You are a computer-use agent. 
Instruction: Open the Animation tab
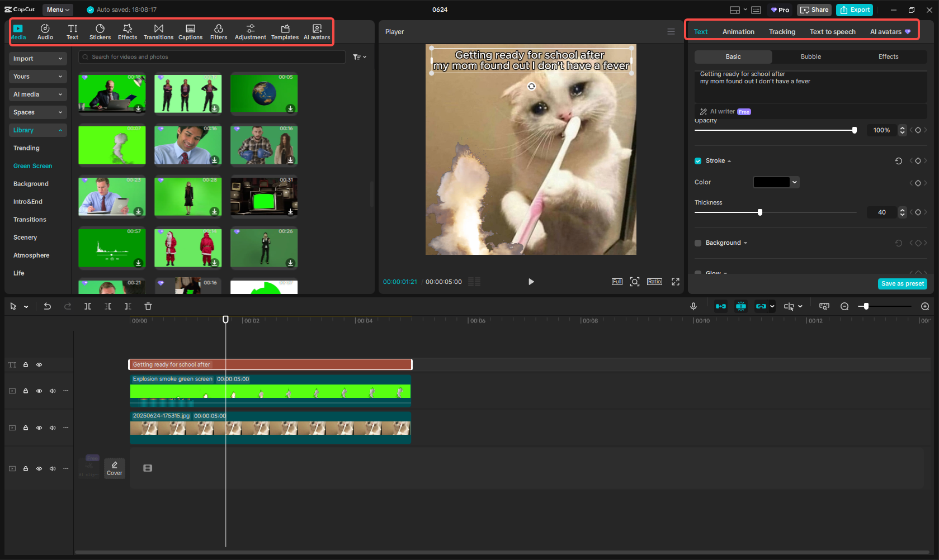(x=738, y=32)
